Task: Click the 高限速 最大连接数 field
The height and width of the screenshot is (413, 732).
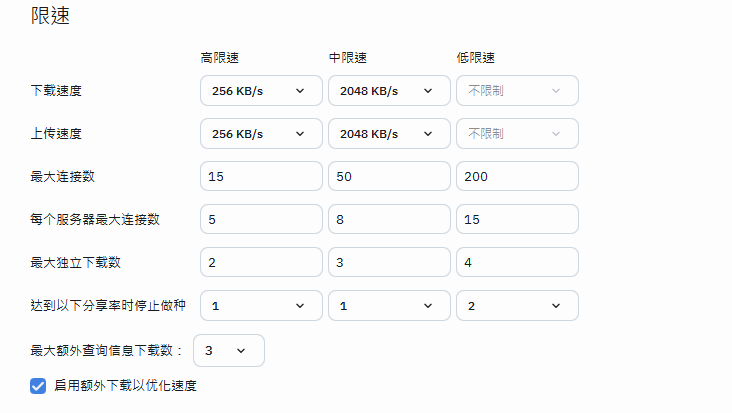Action: [x=261, y=176]
